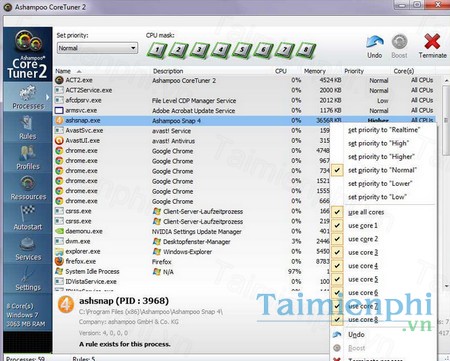The image size is (450, 361).
Task: Select the firefox.exe process row
Action: [192, 262]
